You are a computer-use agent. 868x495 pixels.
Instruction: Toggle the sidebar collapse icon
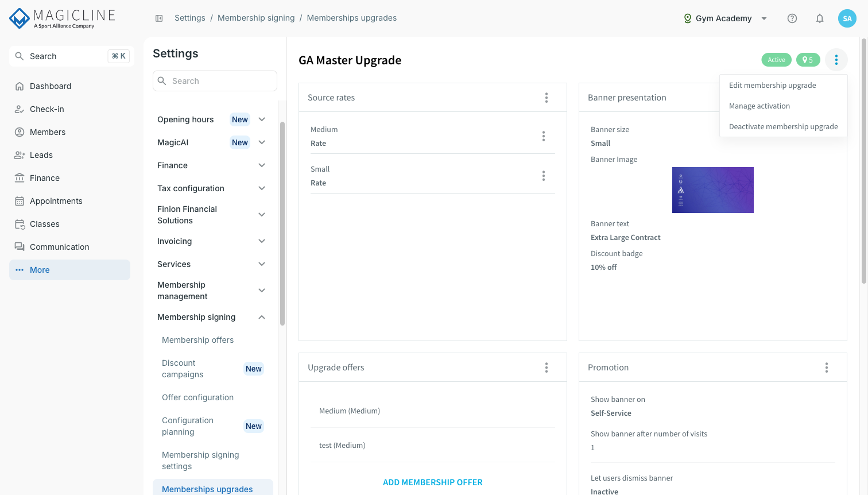(x=159, y=18)
